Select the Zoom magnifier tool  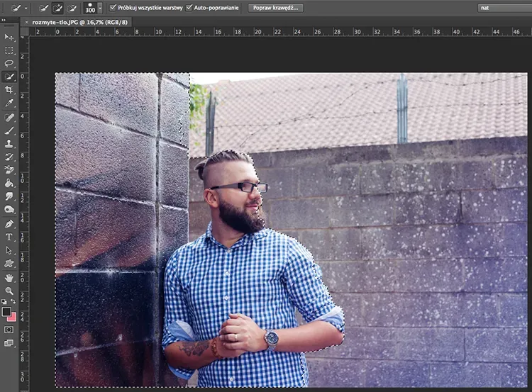tap(9, 291)
